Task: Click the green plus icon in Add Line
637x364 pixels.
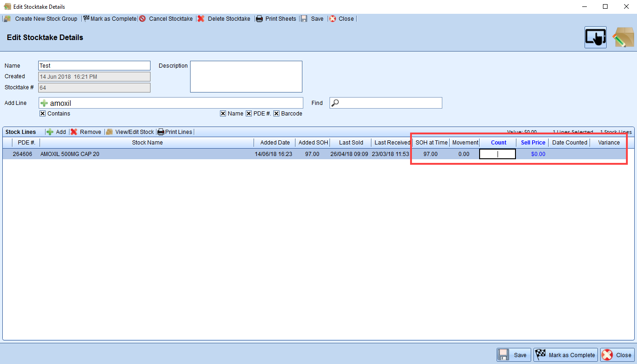Action: coord(44,103)
